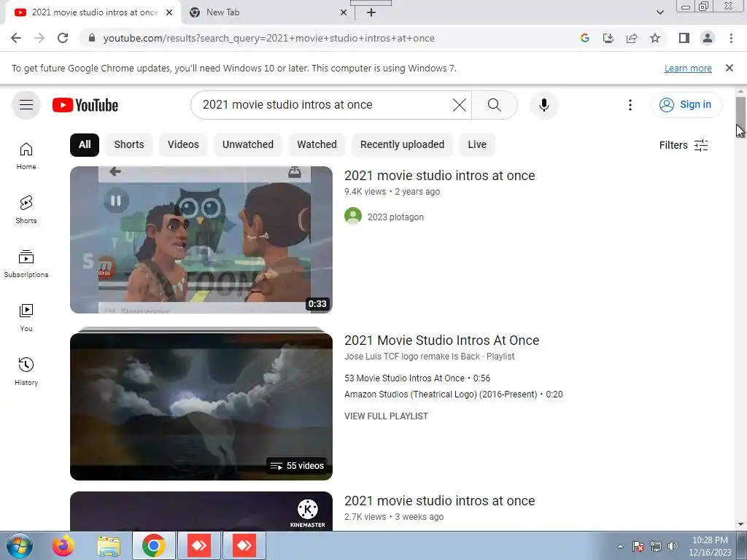
Task: Activate voice search microphone
Action: tap(544, 105)
